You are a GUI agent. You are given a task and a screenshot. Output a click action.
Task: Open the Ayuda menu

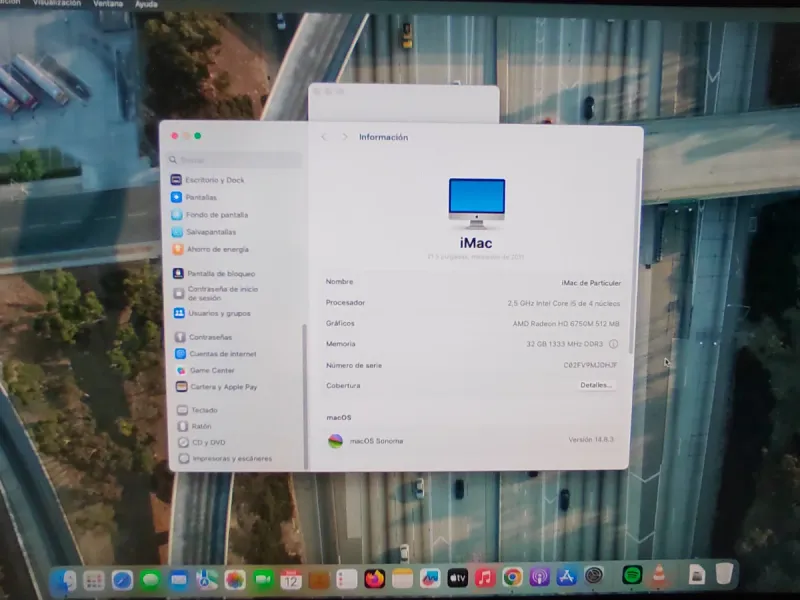click(146, 4)
